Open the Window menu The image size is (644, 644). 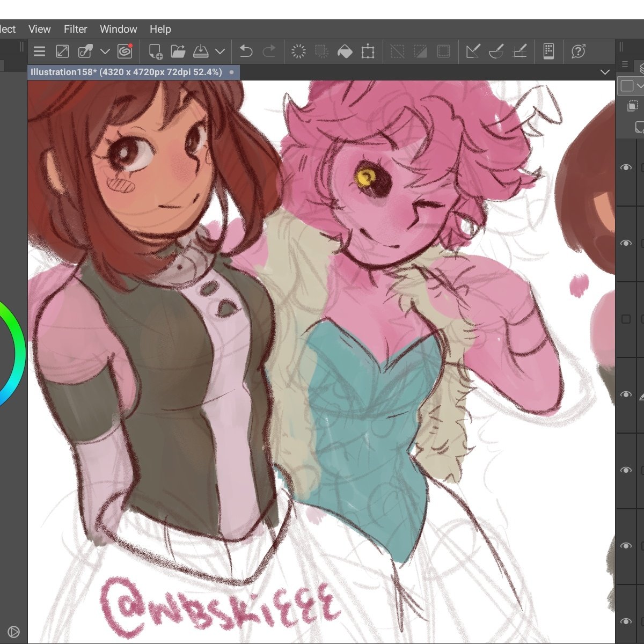(118, 29)
